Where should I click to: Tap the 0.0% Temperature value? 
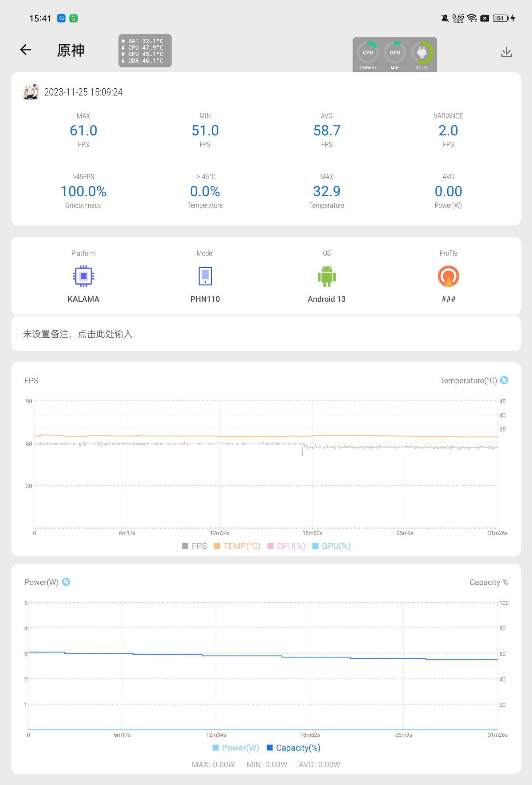(x=205, y=191)
